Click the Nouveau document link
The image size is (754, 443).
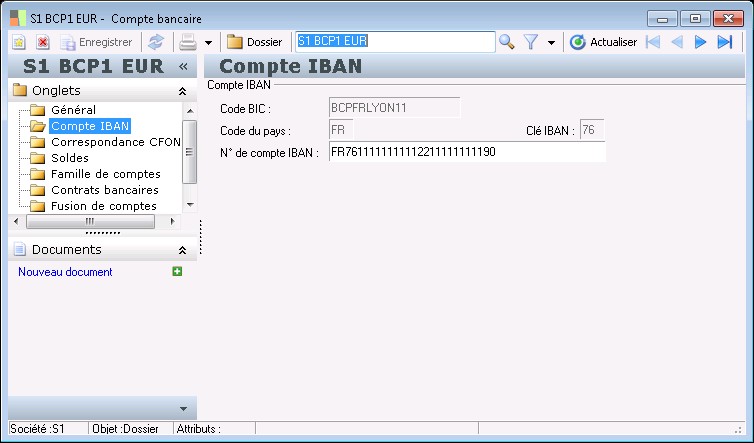65,272
